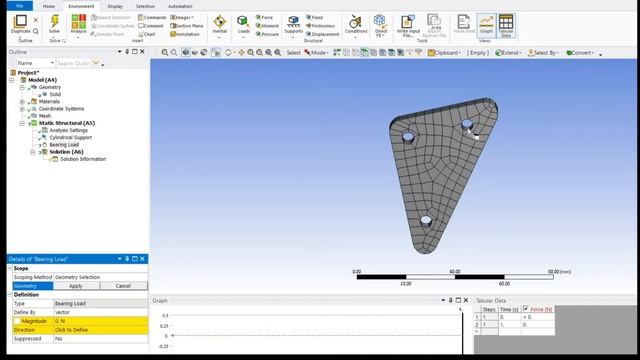640x360 pixels.
Task: Pin the Outline panel
Action: (x=127, y=52)
